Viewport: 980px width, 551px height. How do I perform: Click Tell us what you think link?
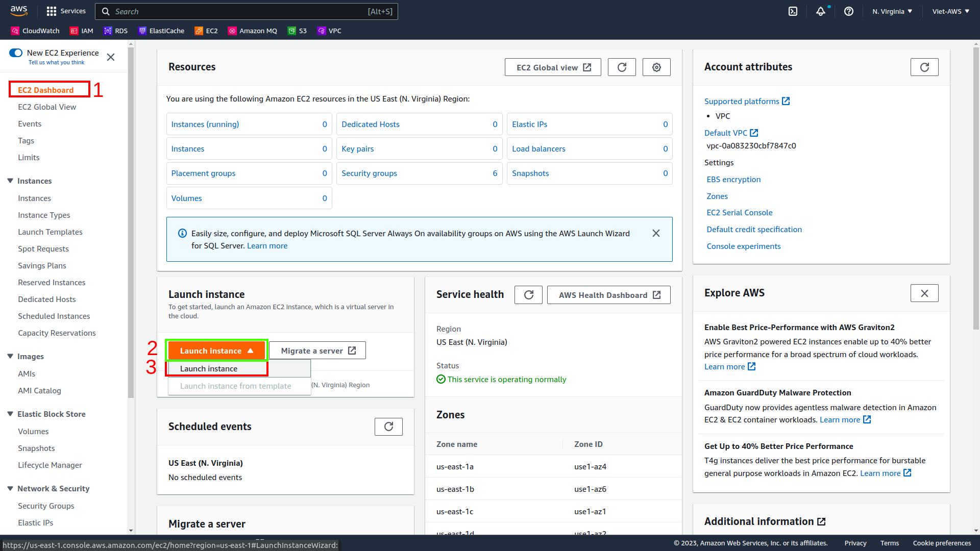pos(57,62)
